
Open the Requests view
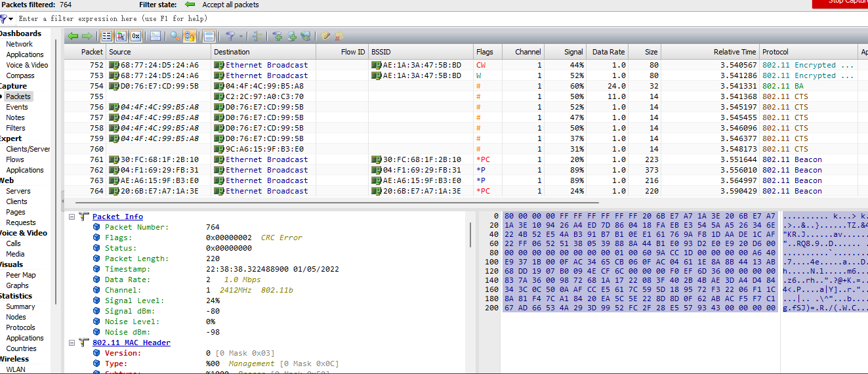pyautogui.click(x=21, y=222)
